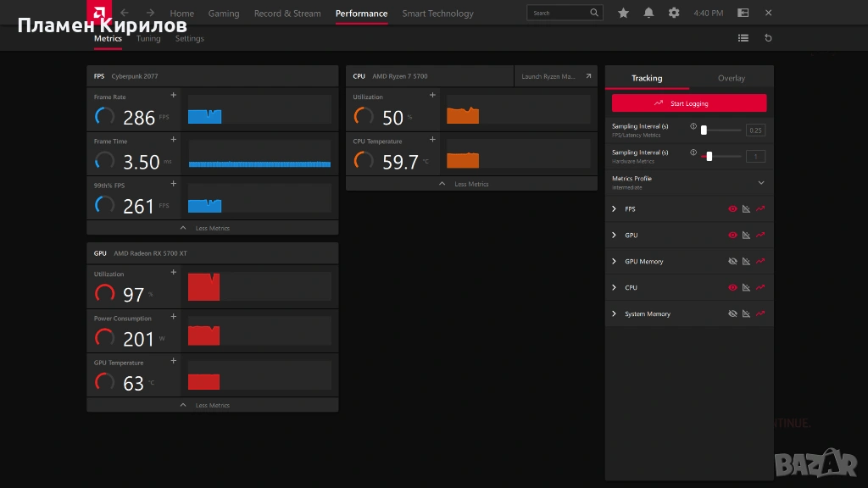
Task: Open the notifications bell
Action: tap(648, 13)
